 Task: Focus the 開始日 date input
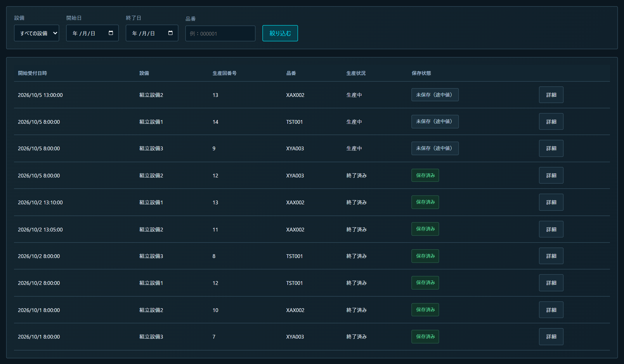[x=92, y=33]
